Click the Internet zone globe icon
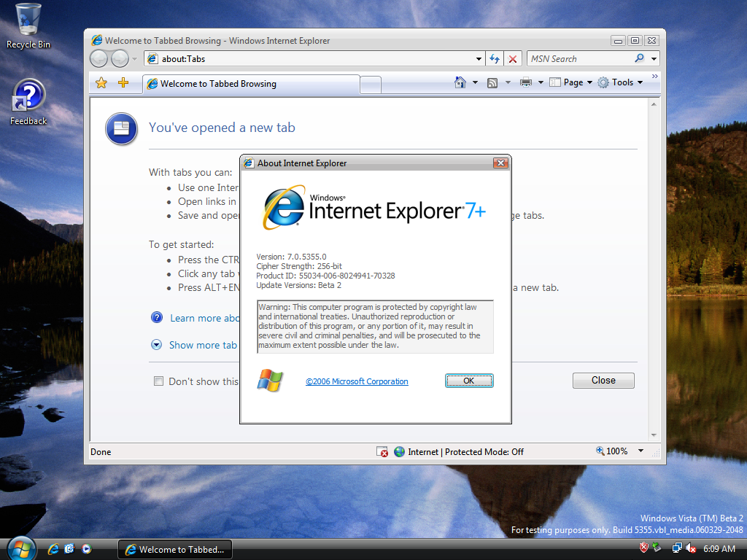The height and width of the screenshot is (560, 747). click(399, 451)
